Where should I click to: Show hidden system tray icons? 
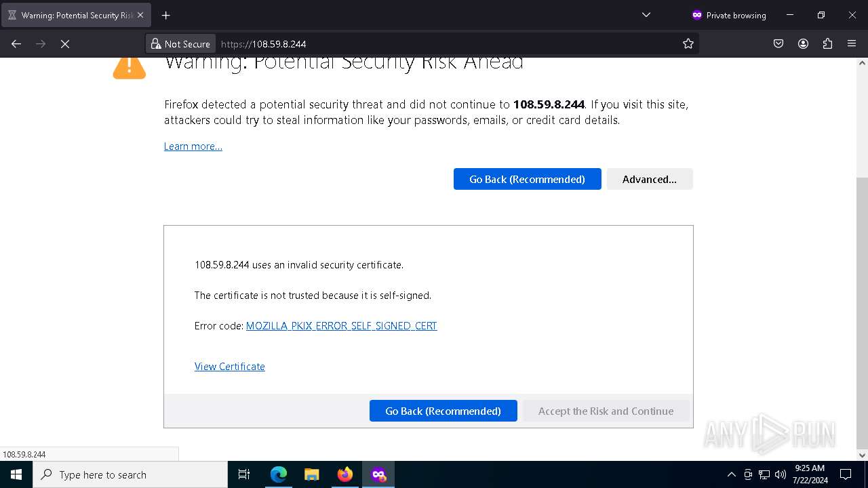tap(731, 474)
